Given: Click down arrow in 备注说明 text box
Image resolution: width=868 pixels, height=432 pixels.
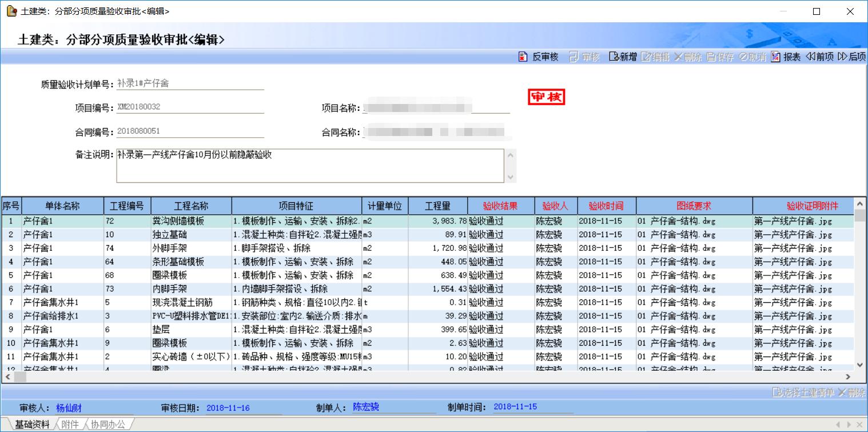Looking at the screenshot, I should [x=511, y=177].
